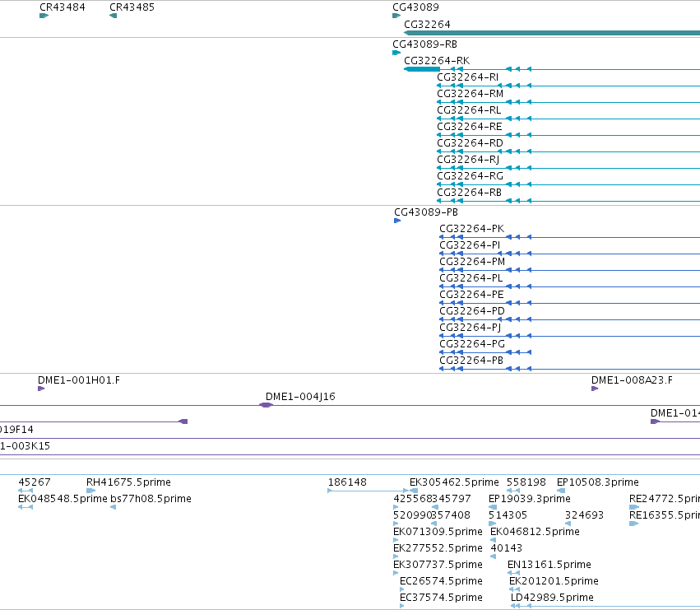Select the CG32264-PE protein label
The height and width of the screenshot is (610, 700).
tap(471, 295)
